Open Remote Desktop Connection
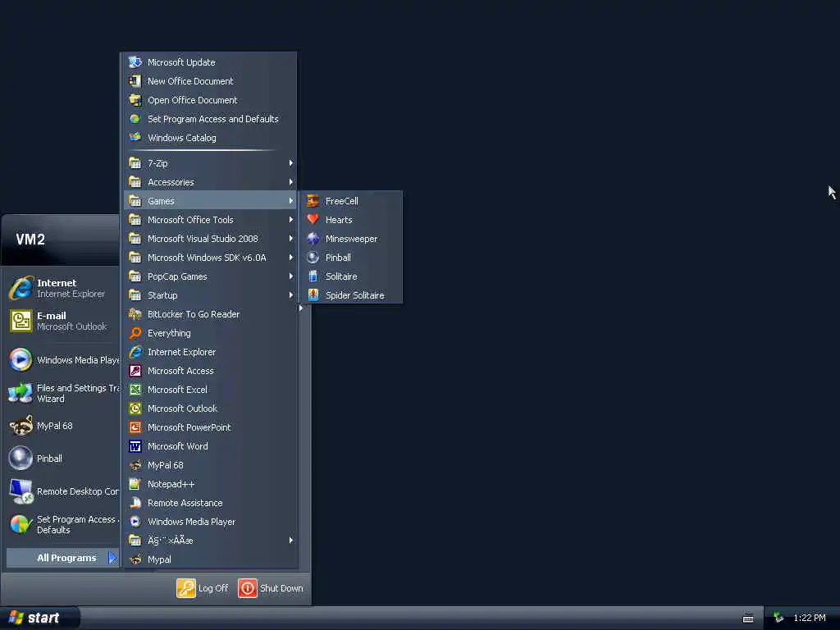The image size is (840, 630). 62,491
